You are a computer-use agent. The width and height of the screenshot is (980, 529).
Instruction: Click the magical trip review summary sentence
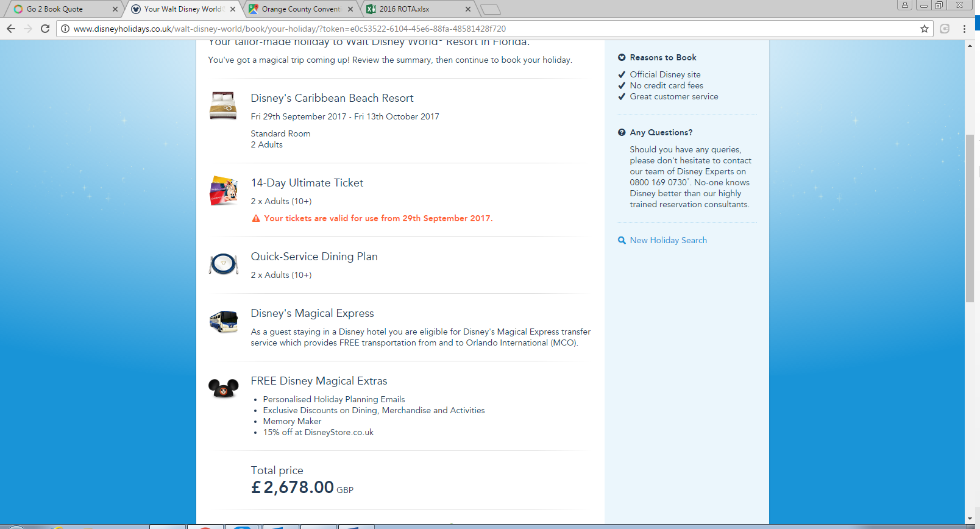pyautogui.click(x=390, y=60)
